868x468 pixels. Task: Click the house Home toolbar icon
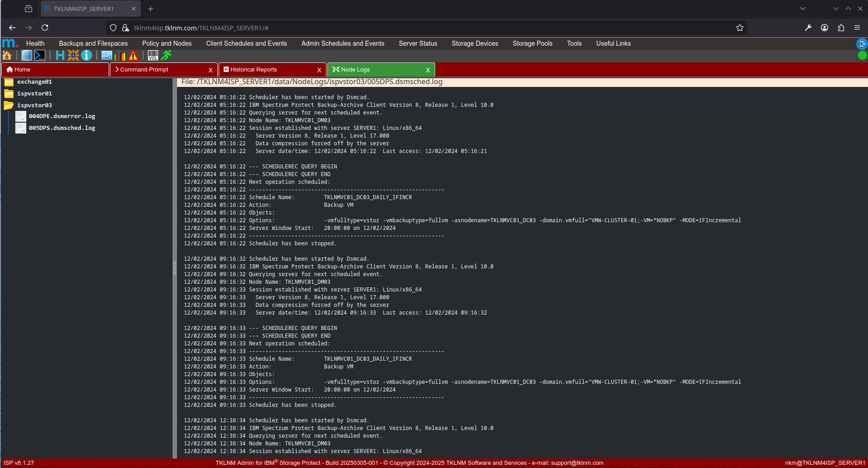tap(7, 55)
